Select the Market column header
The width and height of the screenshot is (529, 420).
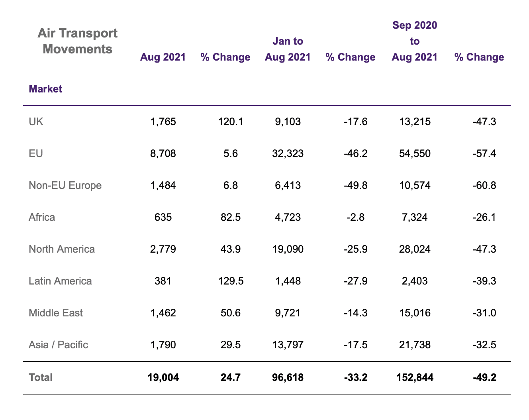(x=45, y=89)
